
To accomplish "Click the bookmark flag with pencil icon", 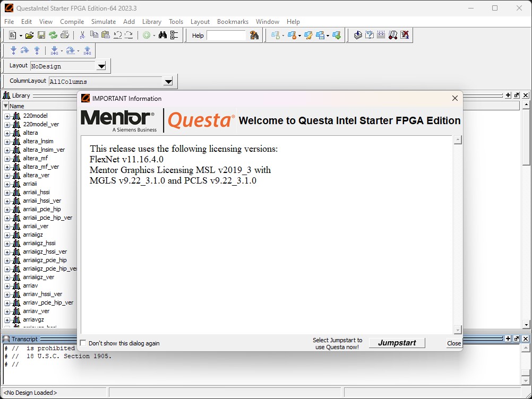I will click(x=308, y=35).
